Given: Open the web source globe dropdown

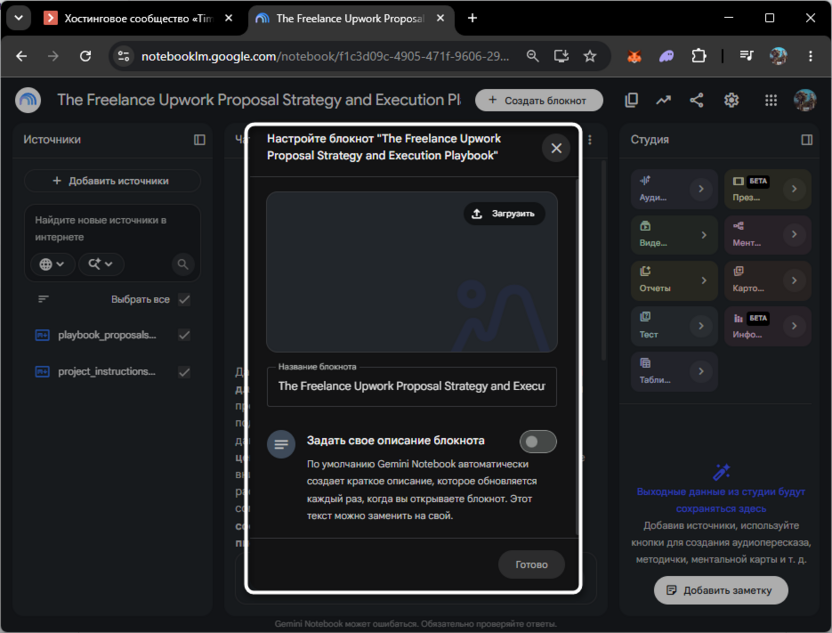Looking at the screenshot, I should pos(51,264).
